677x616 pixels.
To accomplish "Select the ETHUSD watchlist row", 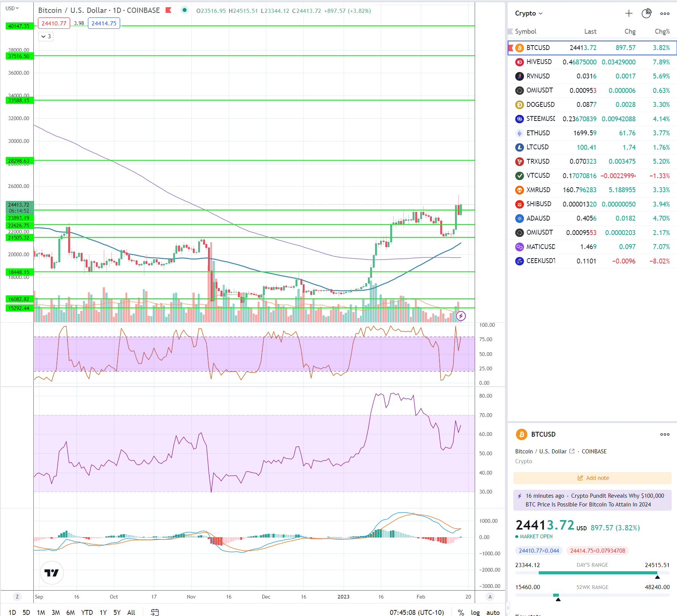I will point(593,133).
